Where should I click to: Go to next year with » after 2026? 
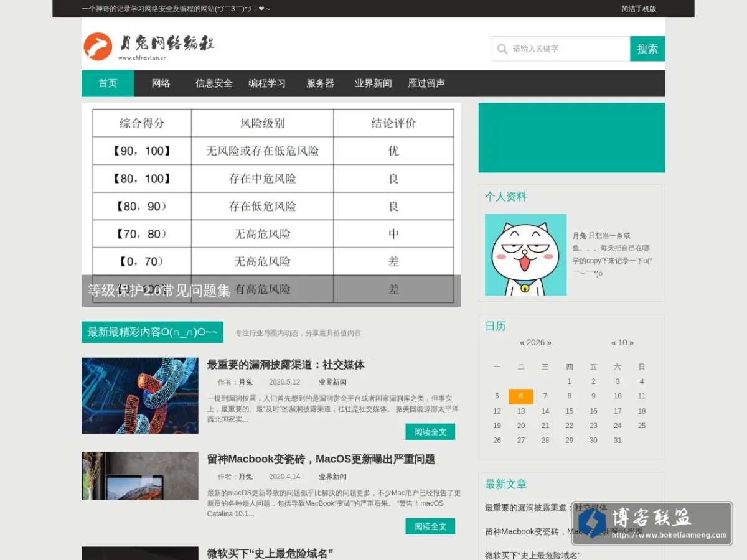549,343
